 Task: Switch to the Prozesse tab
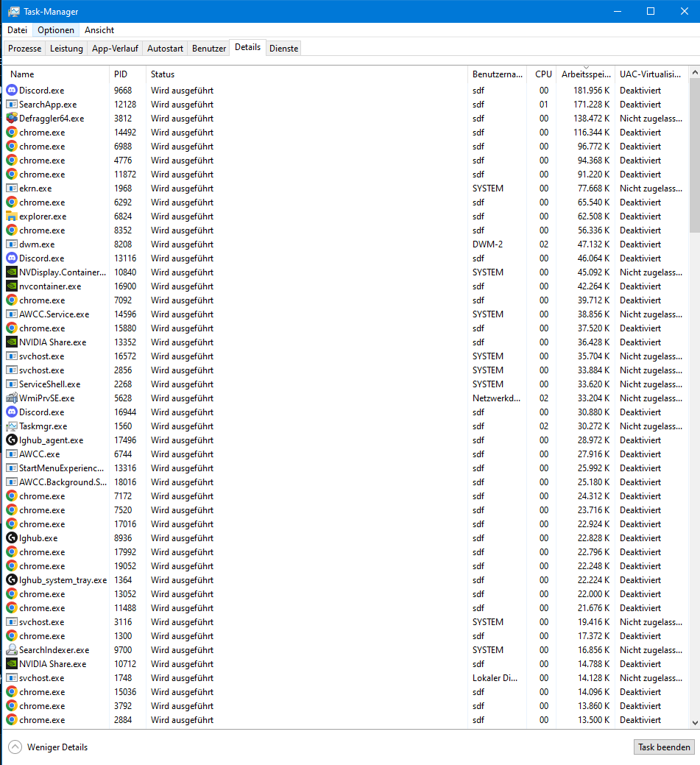(25, 49)
